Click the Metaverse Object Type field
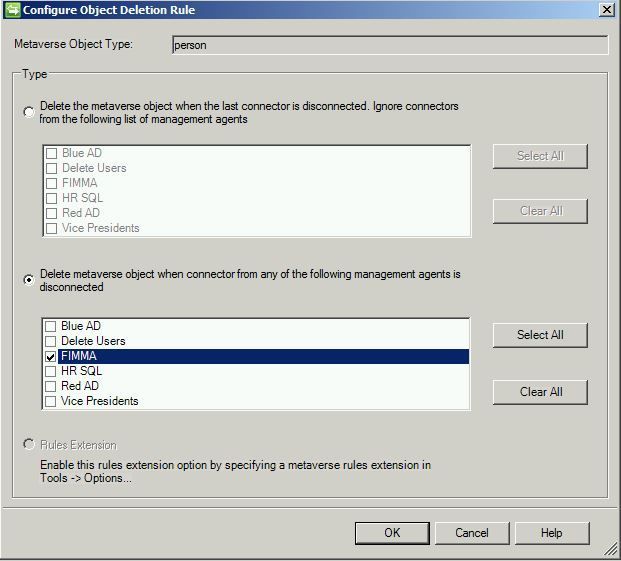The image size is (621, 561). 390,45
